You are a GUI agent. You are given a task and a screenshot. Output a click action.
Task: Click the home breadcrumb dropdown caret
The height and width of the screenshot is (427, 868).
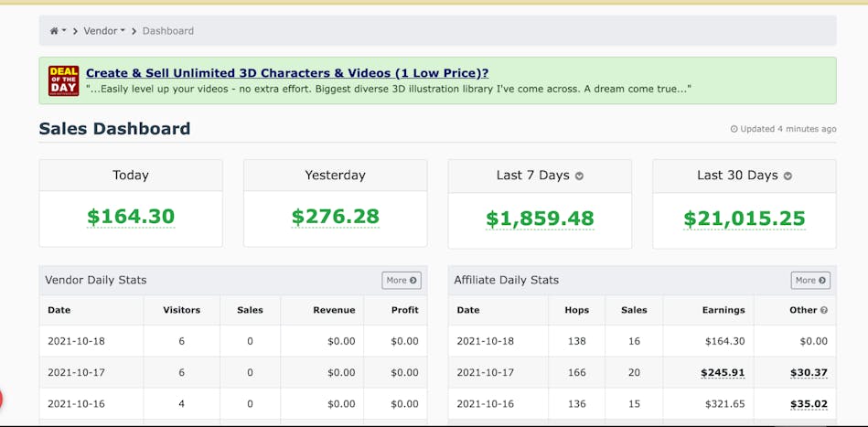64,31
